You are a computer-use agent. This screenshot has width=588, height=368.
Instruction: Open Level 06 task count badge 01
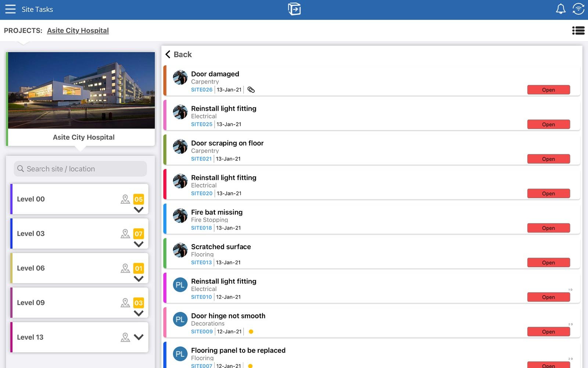tap(139, 268)
